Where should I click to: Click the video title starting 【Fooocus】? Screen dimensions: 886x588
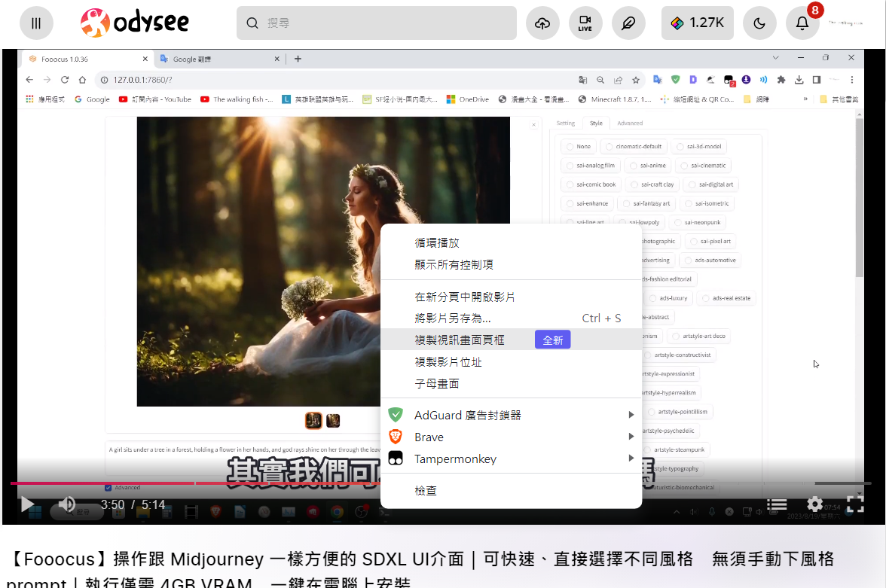[x=421, y=569]
